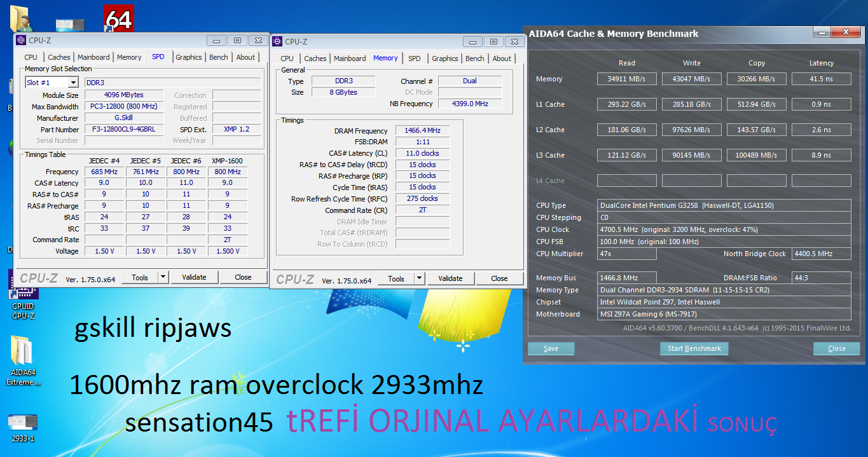Open the screenshot thumbnail icon beside AIDA64 shortcut
This screenshot has width=868, height=457.
70,24
